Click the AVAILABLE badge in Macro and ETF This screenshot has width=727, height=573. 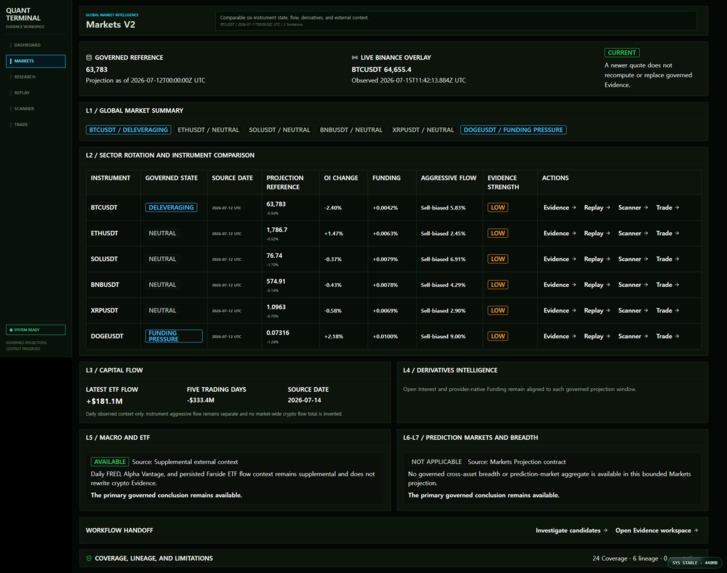point(109,462)
